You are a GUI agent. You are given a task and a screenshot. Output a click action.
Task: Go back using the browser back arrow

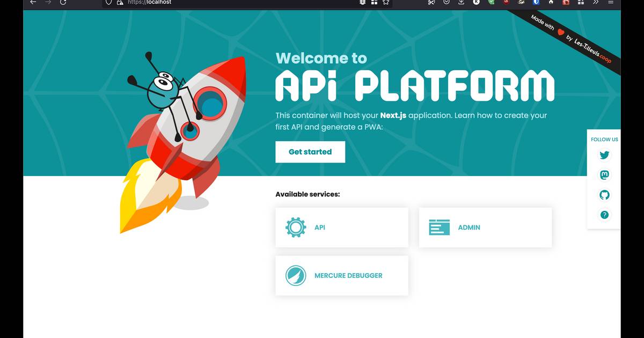pos(32,3)
